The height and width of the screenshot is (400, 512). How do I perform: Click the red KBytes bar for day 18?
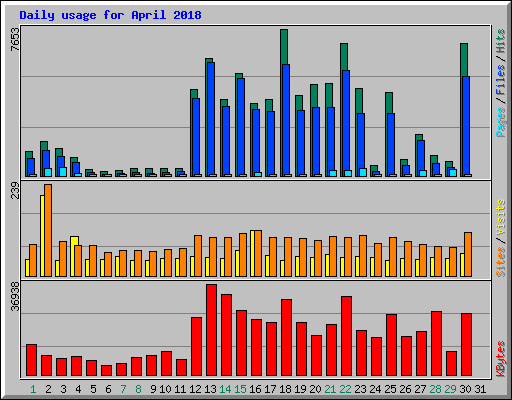point(286,338)
